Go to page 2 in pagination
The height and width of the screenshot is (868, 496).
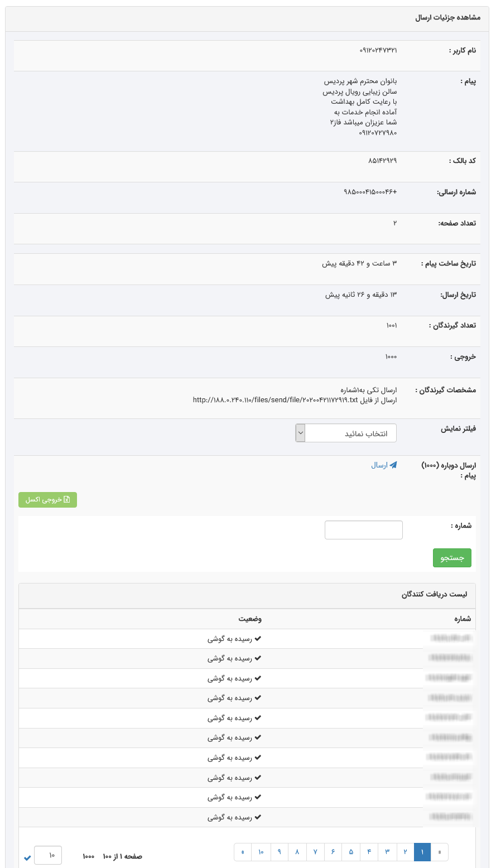(406, 852)
